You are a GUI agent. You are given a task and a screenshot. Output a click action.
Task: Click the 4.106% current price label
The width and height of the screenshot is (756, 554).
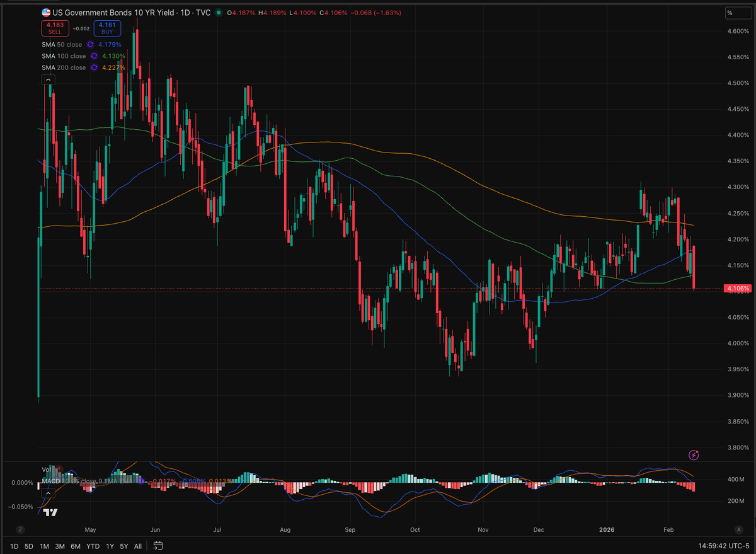point(738,288)
